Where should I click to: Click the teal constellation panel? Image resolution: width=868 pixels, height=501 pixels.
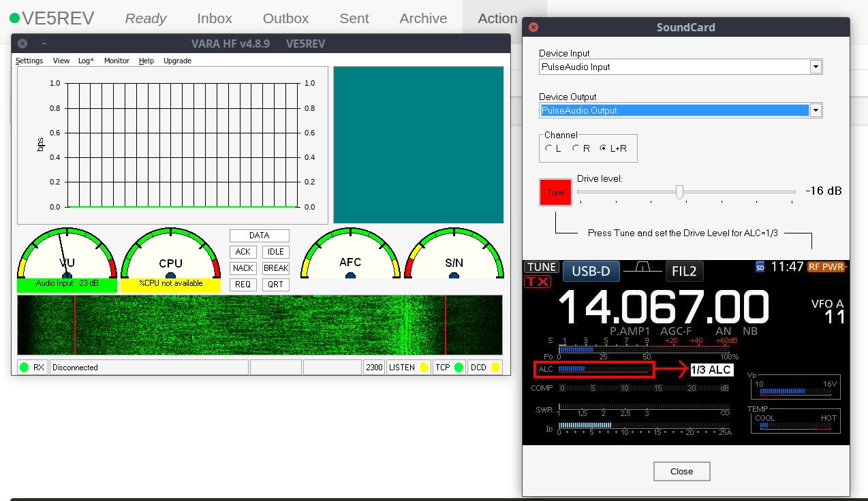[x=418, y=144]
